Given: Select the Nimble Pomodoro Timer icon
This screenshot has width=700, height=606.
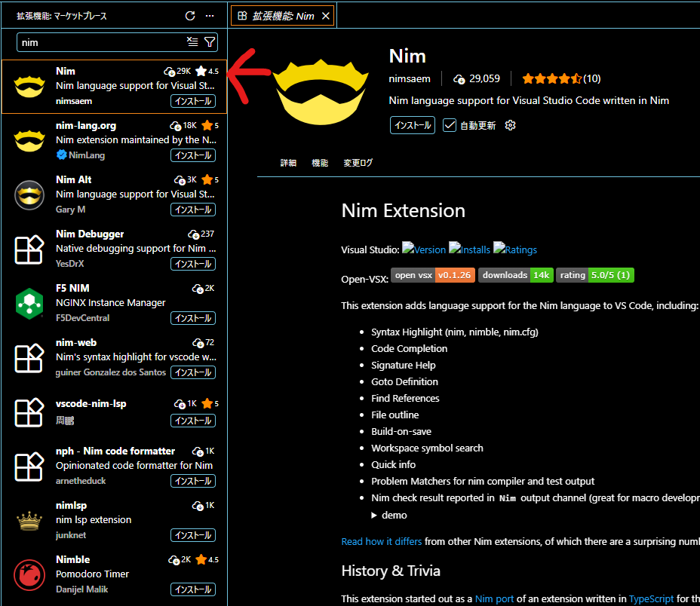Looking at the screenshot, I should click(x=29, y=575).
